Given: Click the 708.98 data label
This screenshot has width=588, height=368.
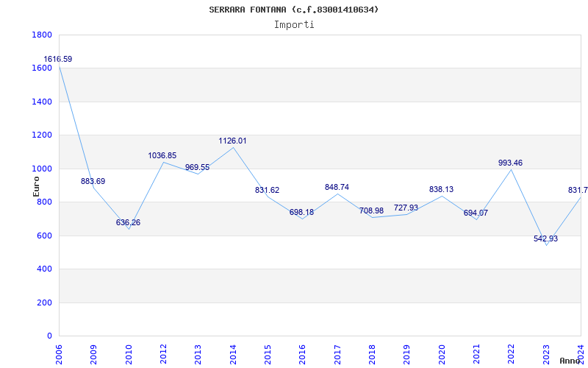Looking at the screenshot, I should pyautogui.click(x=371, y=210).
